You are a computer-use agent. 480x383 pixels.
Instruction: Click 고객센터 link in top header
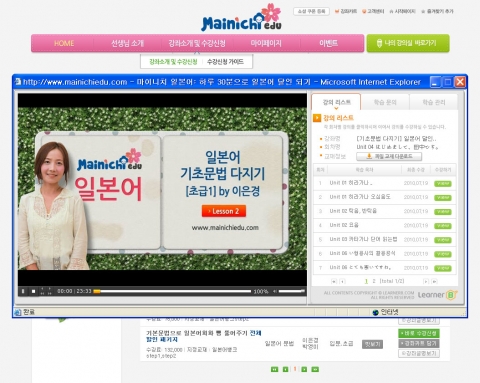[x=373, y=11]
